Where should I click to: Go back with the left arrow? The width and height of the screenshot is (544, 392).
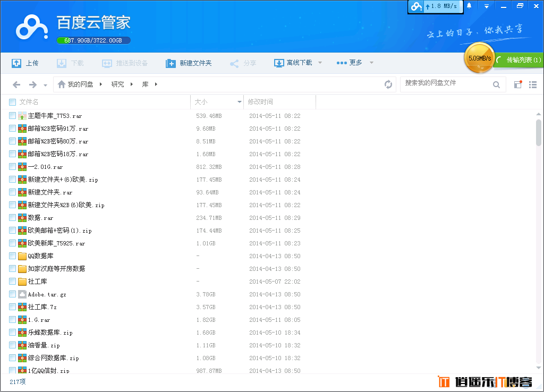[x=16, y=84]
